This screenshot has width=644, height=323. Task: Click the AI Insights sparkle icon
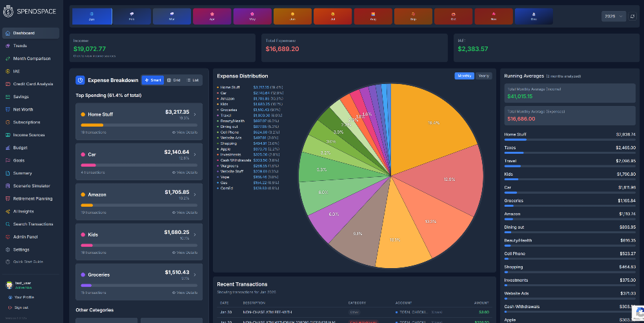pos(8,211)
